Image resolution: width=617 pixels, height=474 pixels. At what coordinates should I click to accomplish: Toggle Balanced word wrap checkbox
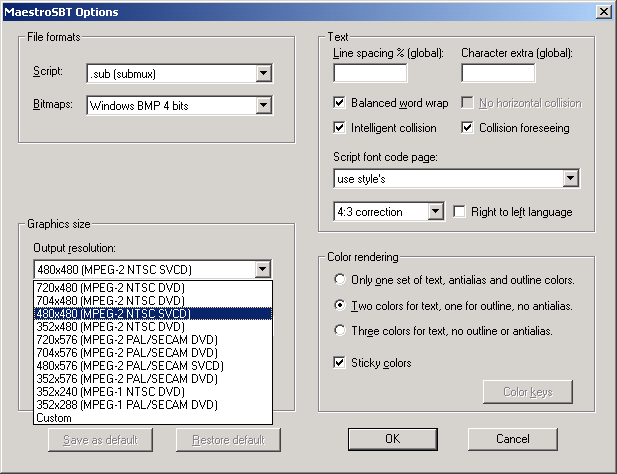(340, 103)
